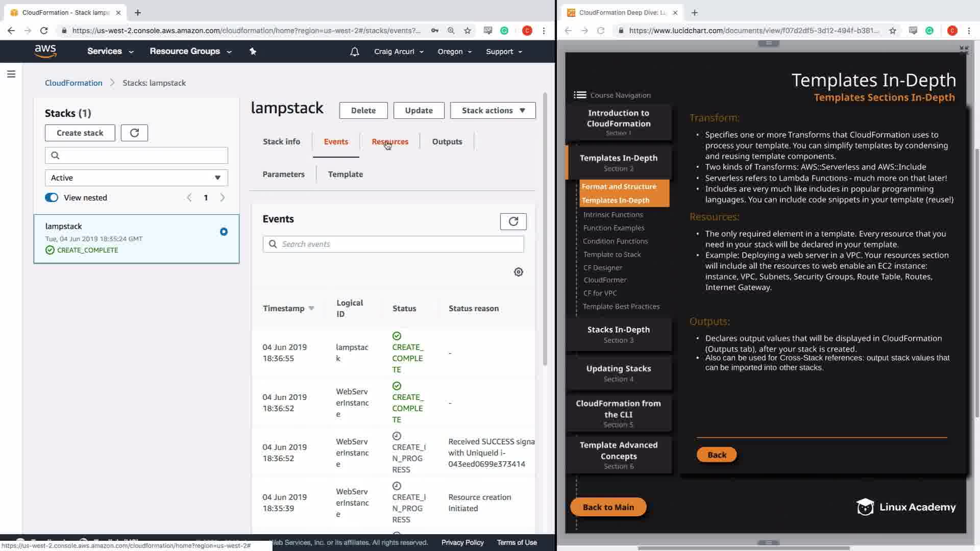980x551 pixels.
Task: Expand the Stack actions dropdown
Action: (493, 110)
